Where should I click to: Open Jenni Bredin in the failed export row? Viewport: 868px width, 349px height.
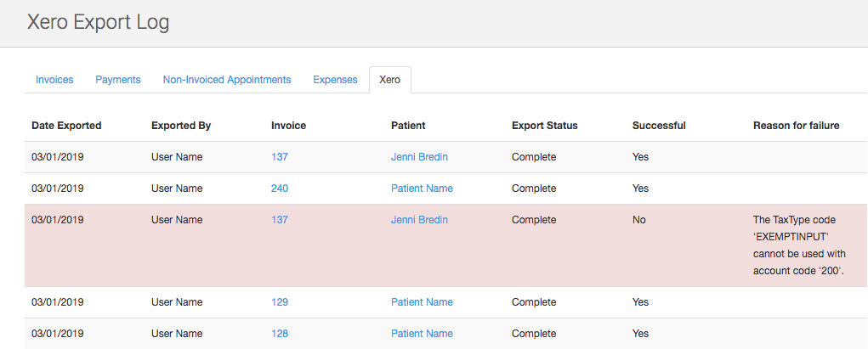pyautogui.click(x=419, y=220)
